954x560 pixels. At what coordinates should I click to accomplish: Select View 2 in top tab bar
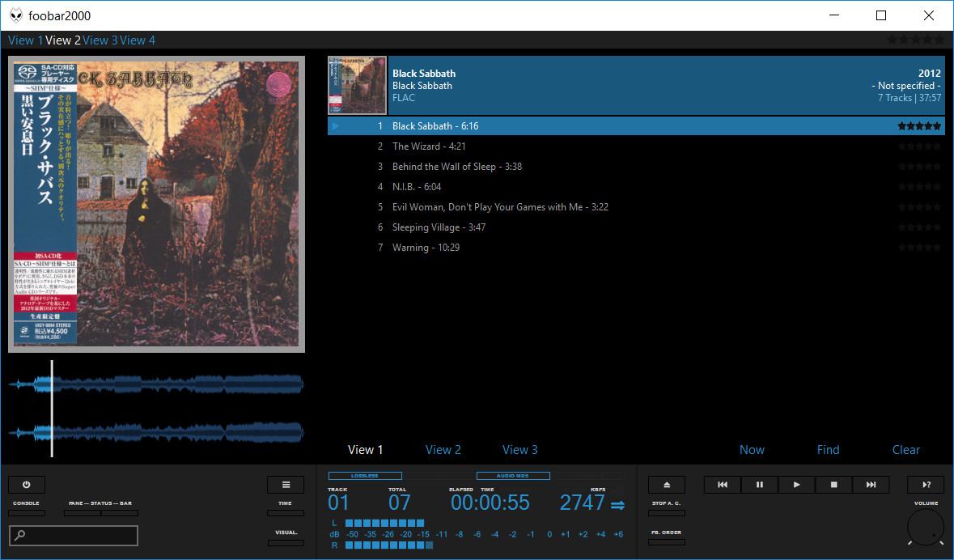click(62, 40)
